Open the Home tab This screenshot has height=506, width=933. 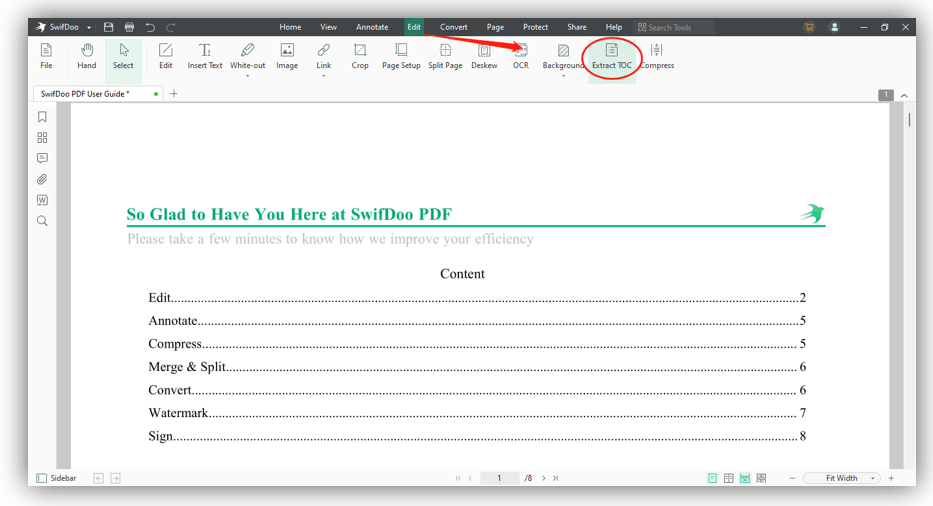290,27
